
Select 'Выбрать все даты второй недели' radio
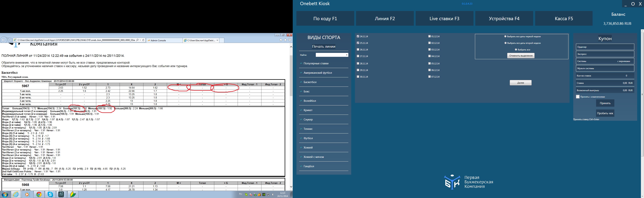point(506,43)
